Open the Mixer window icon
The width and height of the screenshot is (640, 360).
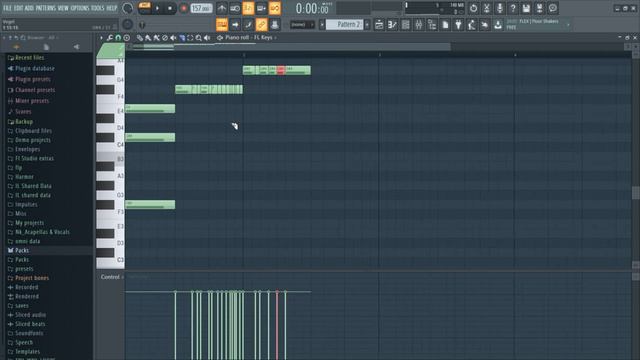(419, 24)
